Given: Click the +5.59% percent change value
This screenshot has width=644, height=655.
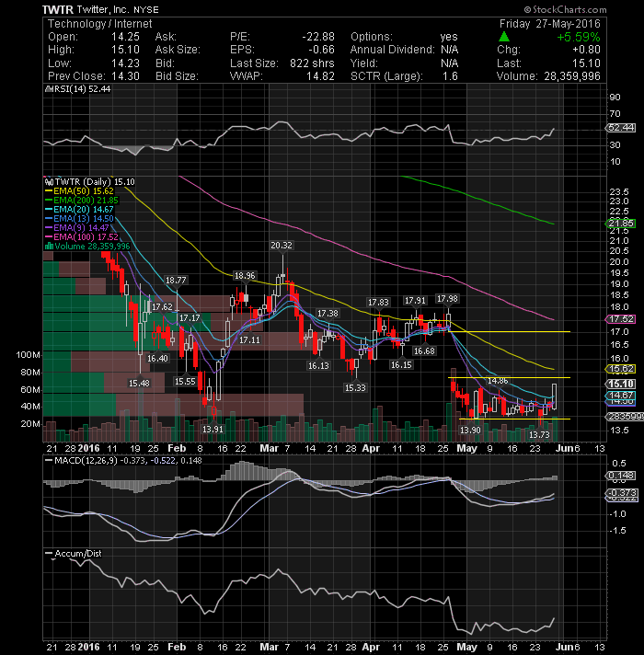Looking at the screenshot, I should [579, 37].
